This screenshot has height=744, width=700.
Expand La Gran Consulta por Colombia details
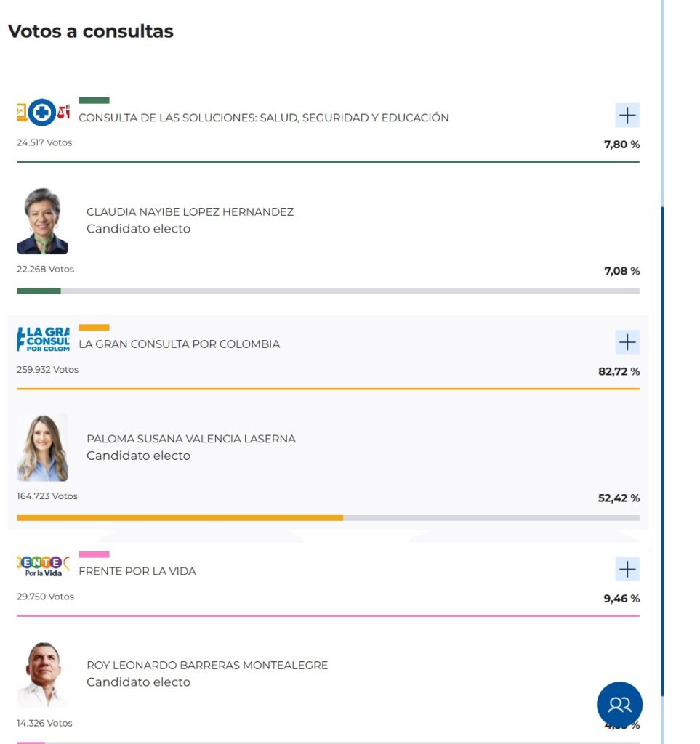point(627,341)
